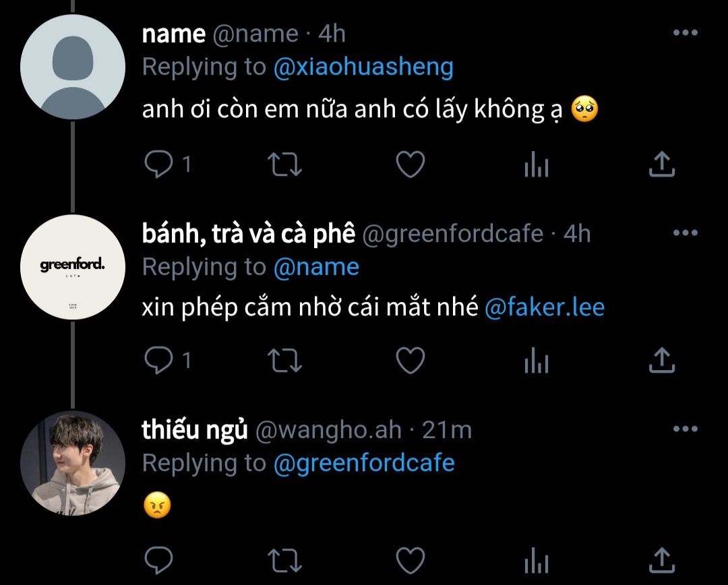Image resolution: width=728 pixels, height=585 pixels.
Task: Open the @faker.lee mention link
Action: pyautogui.click(x=545, y=308)
